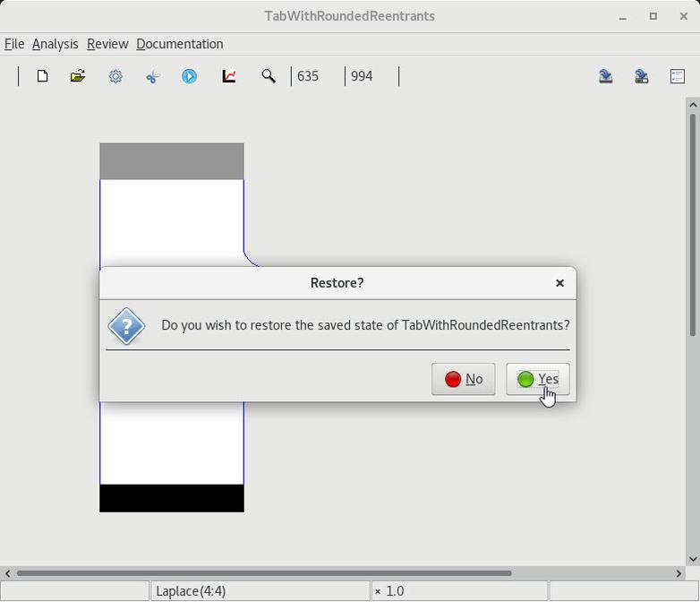Open the chart plot icon

click(229, 76)
